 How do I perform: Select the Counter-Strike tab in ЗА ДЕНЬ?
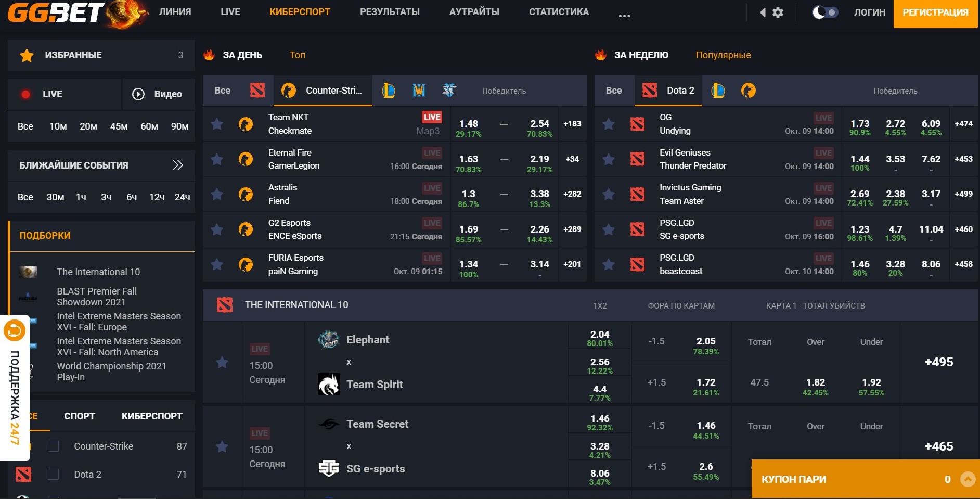323,91
